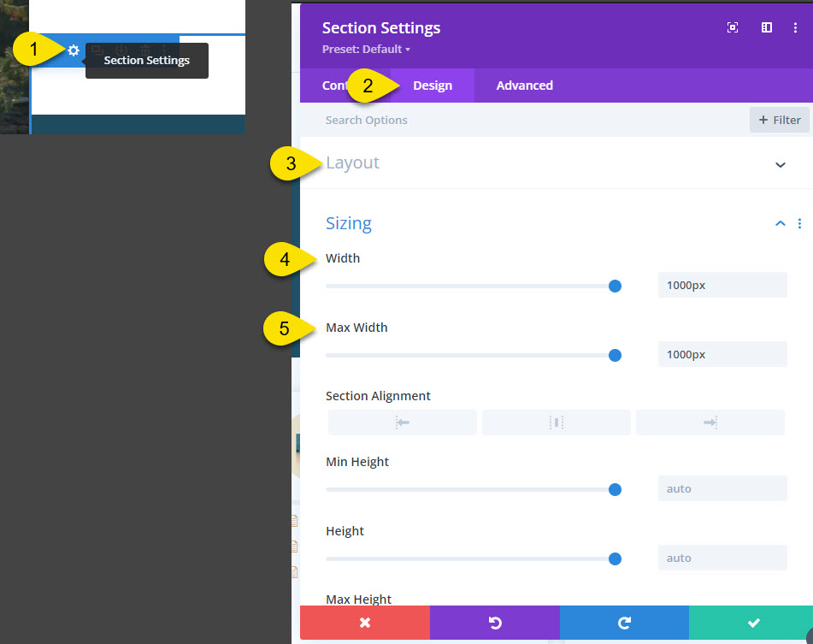The height and width of the screenshot is (644, 813).
Task: Switch to the Content tab
Action: click(337, 86)
